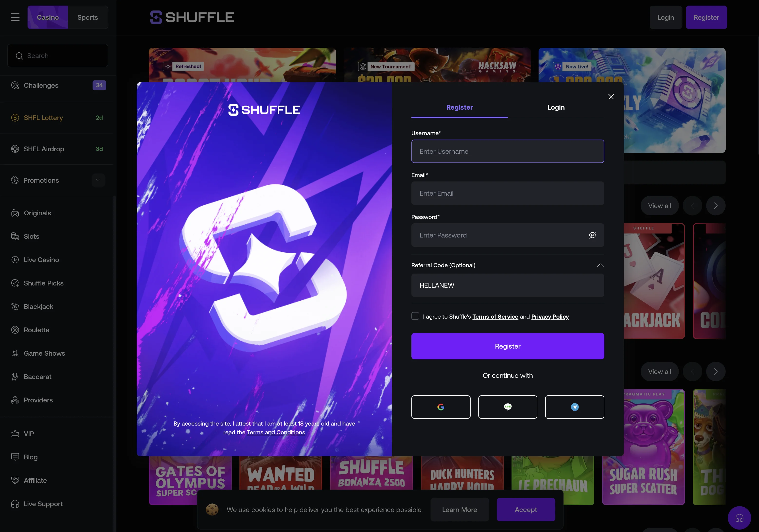Agree to Terms of Service checkbox
Screen dimensions: 759x532
(x=415, y=316)
